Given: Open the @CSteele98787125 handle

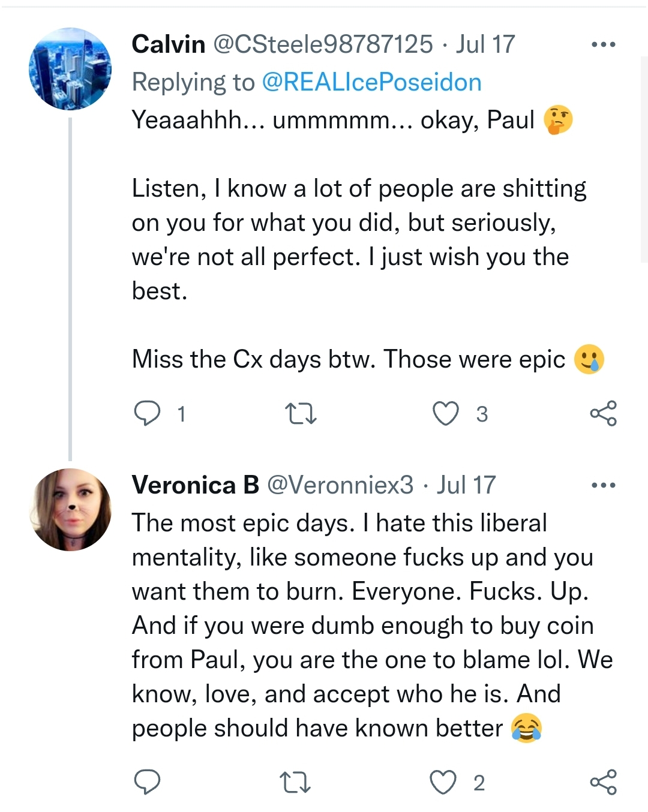Looking at the screenshot, I should click(x=323, y=44).
